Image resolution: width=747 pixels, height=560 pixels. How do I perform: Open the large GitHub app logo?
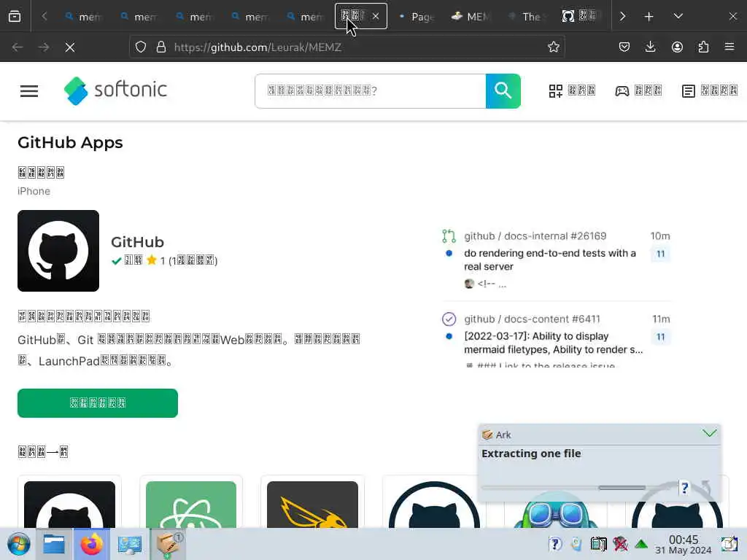[58, 251]
